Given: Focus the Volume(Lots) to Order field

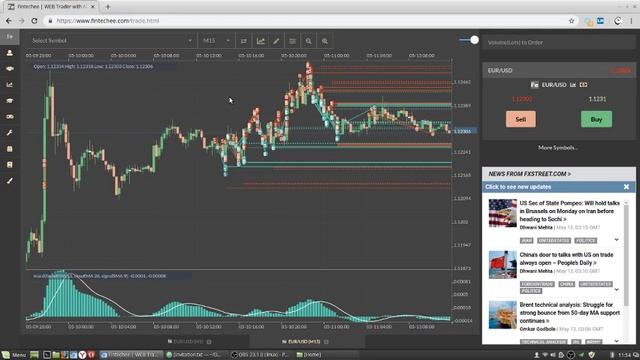Looking at the screenshot, I should (x=559, y=42).
